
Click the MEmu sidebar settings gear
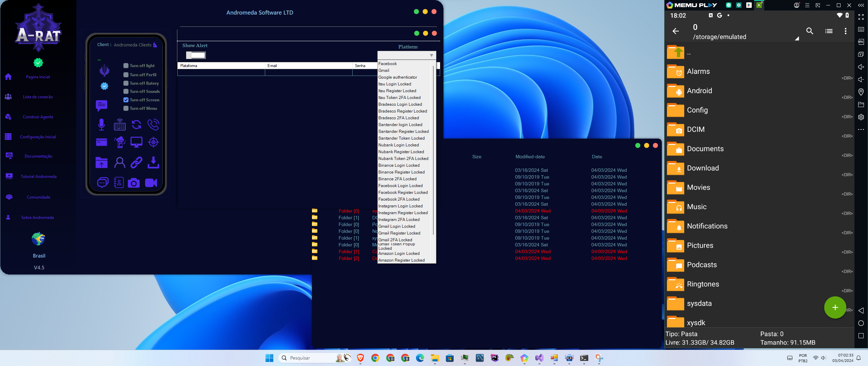point(861,117)
